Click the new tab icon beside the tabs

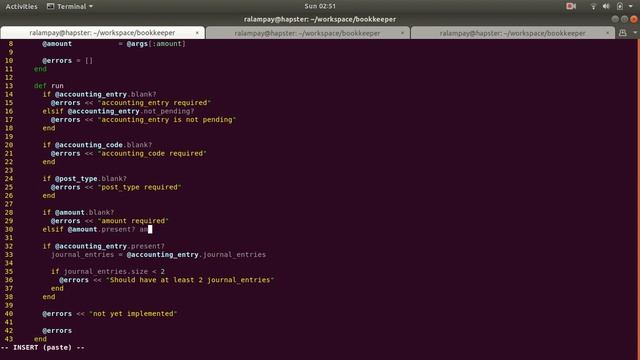pyautogui.click(x=622, y=33)
